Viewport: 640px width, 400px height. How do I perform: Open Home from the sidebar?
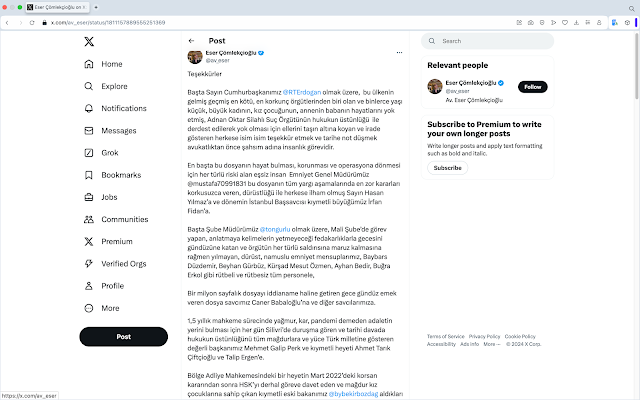[x=103, y=64]
